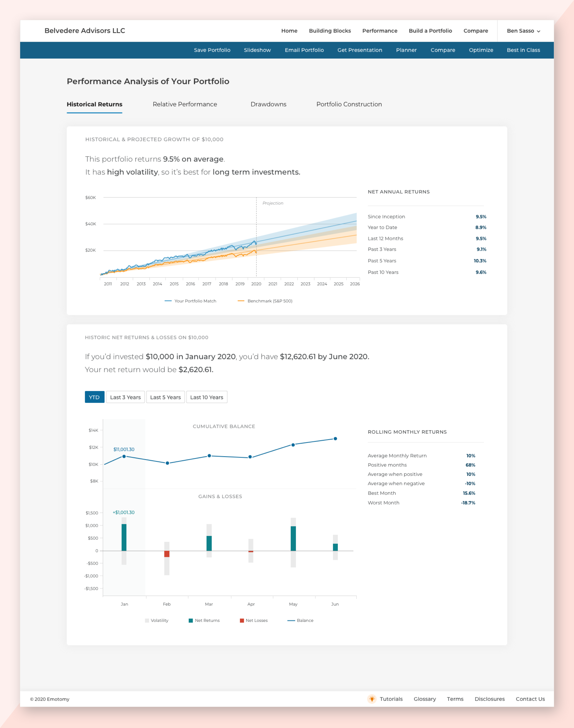Toggle Your Portfolio Match legend line

[x=168, y=301]
